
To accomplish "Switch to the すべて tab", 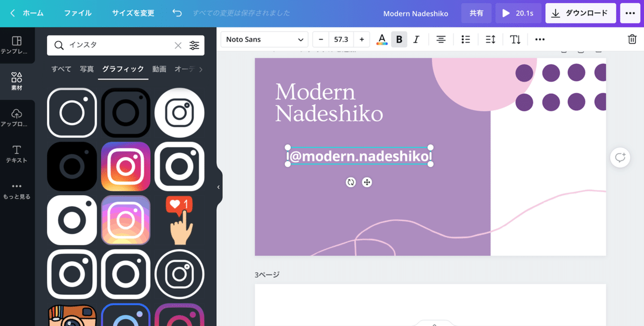I will (61, 69).
